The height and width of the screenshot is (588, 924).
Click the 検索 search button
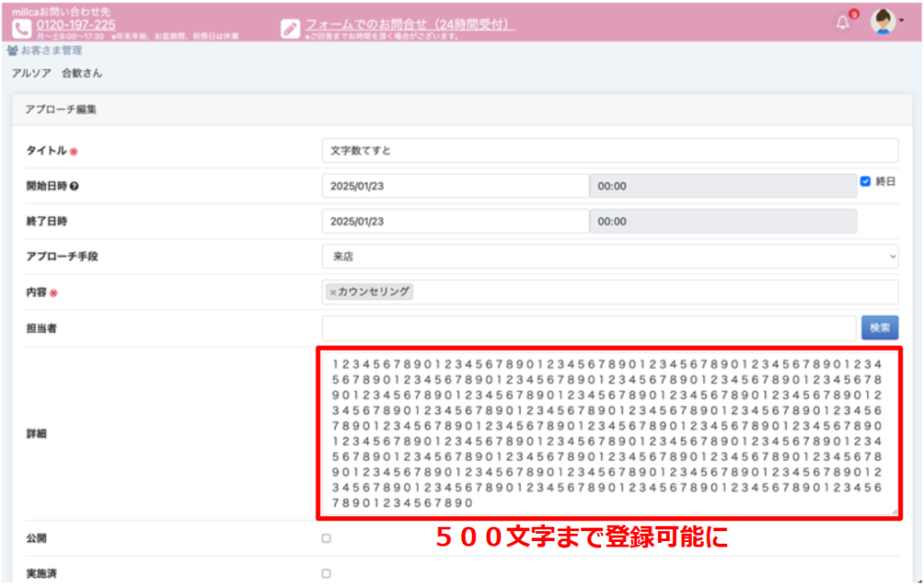point(880,328)
